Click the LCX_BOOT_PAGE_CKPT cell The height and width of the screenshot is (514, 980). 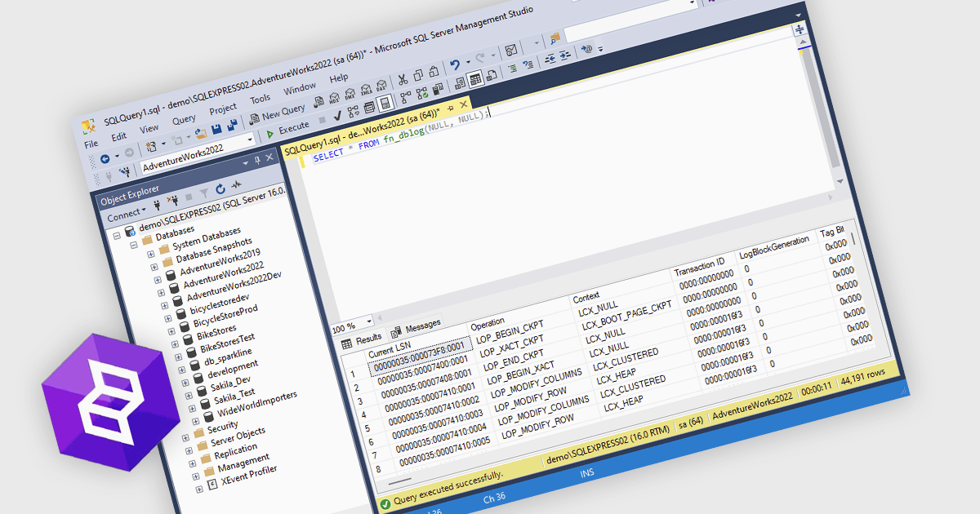[626, 315]
